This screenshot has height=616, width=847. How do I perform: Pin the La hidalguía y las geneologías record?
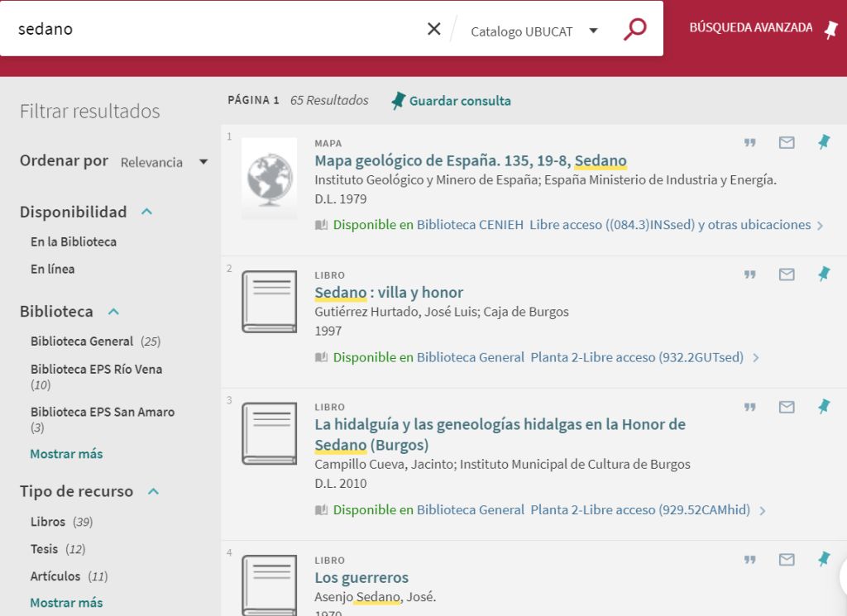(x=823, y=407)
